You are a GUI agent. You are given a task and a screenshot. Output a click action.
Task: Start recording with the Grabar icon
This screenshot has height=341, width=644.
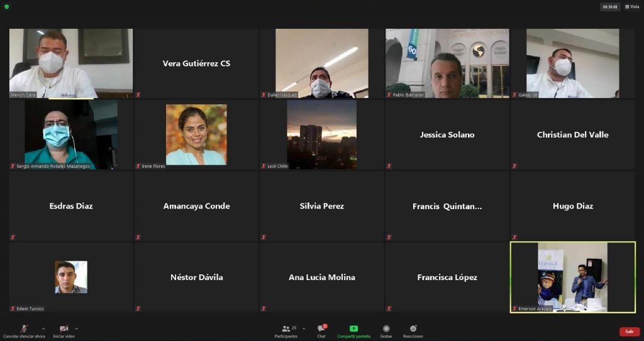click(x=386, y=330)
